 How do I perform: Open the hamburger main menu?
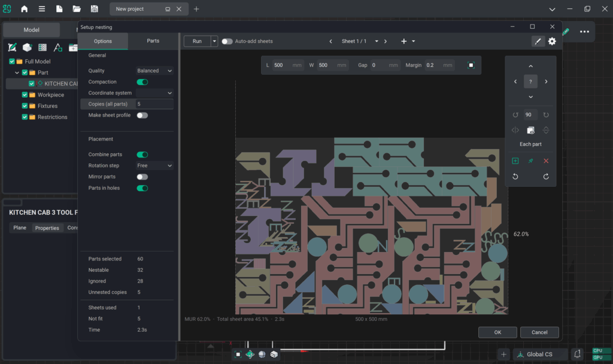[42, 8]
